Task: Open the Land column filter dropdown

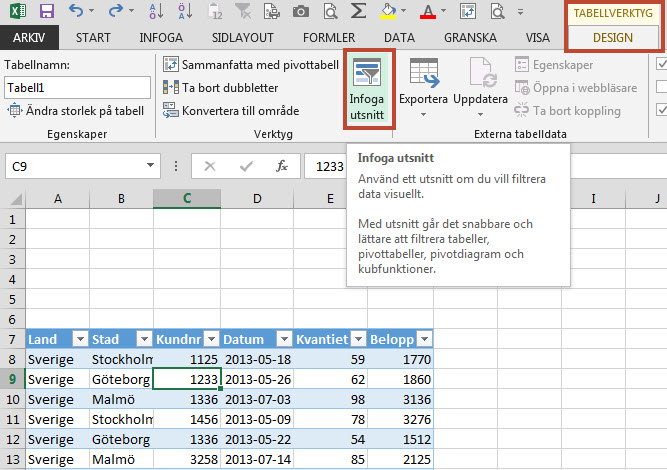Action: 80,339
